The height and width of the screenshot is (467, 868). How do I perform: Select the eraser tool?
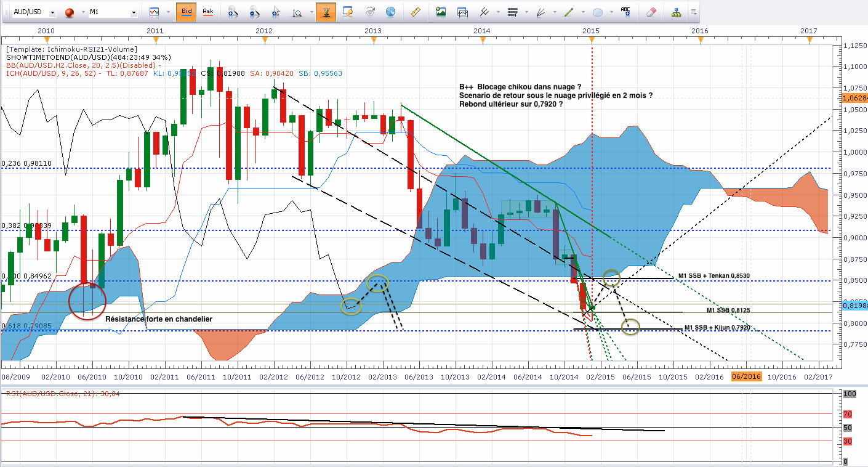pos(652,12)
